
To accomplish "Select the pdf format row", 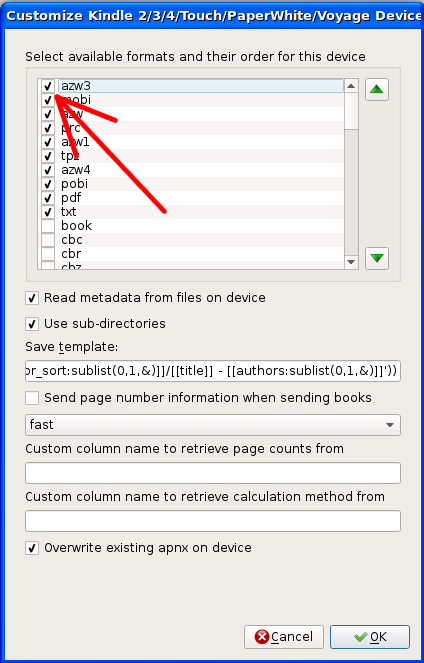I will (x=191, y=198).
